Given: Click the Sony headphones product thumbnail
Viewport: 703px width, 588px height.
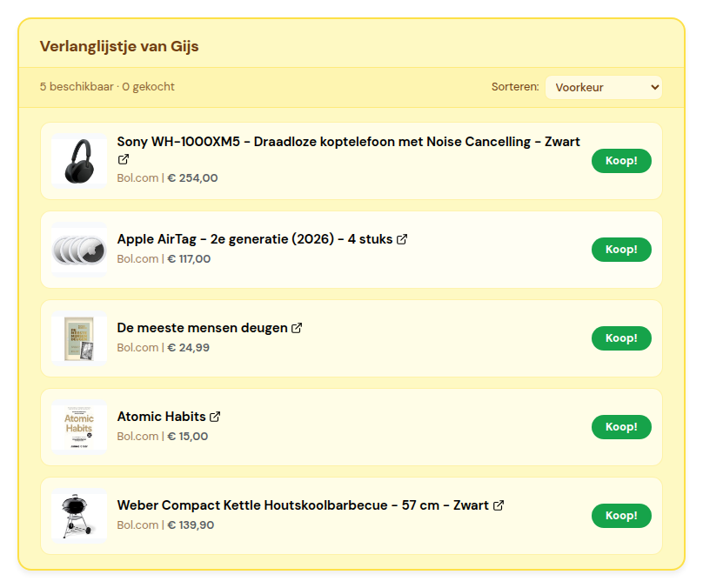Looking at the screenshot, I should [79, 162].
